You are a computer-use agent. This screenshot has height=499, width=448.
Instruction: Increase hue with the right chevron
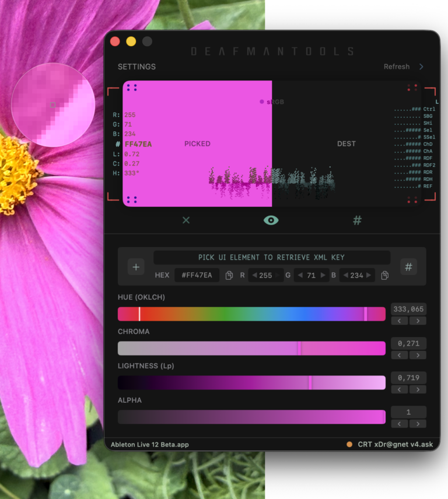(418, 321)
